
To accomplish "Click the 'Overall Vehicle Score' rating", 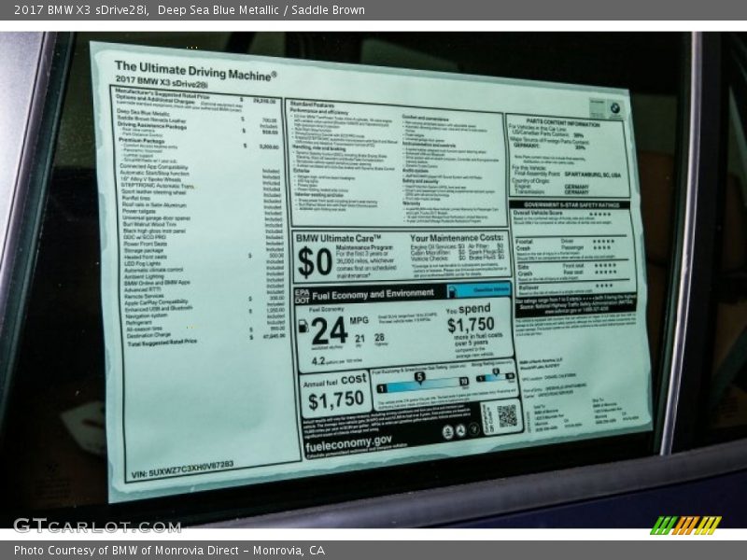I will click(562, 214).
